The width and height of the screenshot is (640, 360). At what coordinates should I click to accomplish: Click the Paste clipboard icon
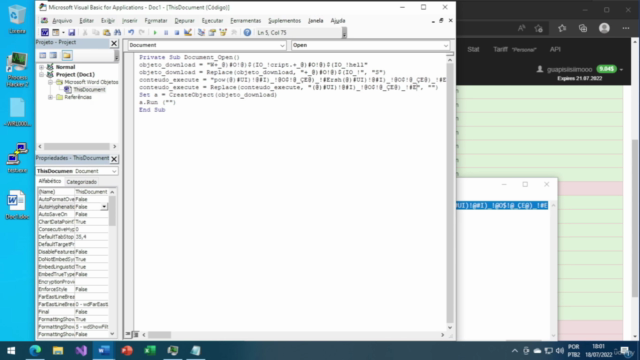pos(107,33)
